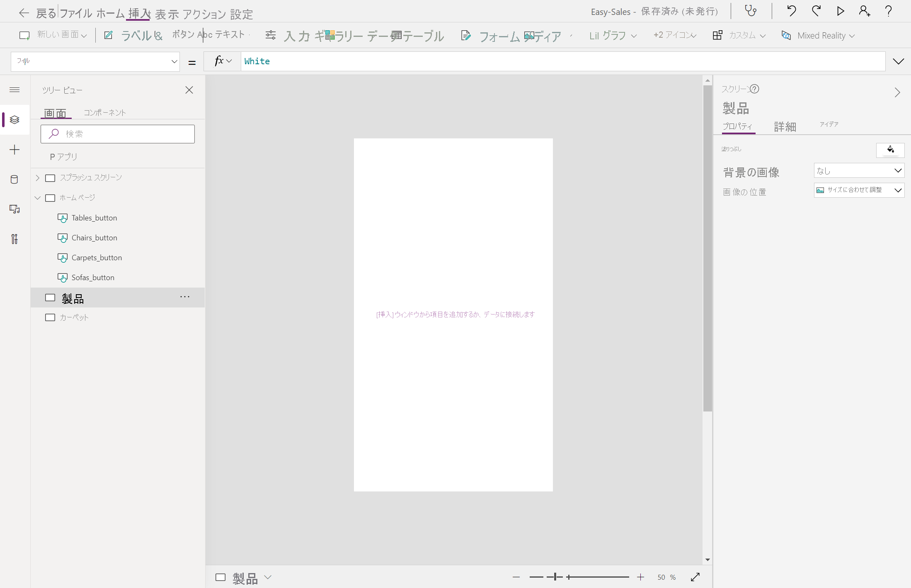Open the property selector dropdown フィル
911x588 pixels.
pos(95,62)
